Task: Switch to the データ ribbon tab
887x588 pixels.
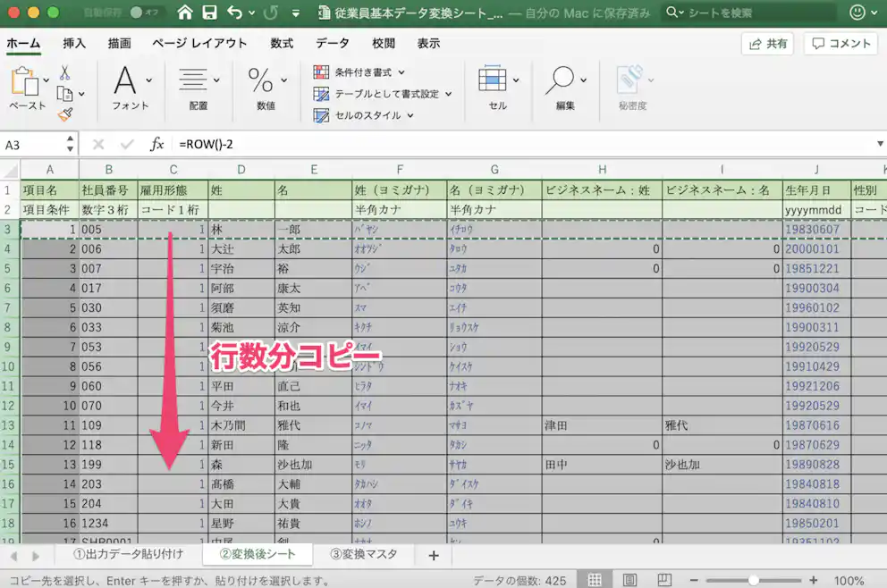Action: pyautogui.click(x=332, y=42)
